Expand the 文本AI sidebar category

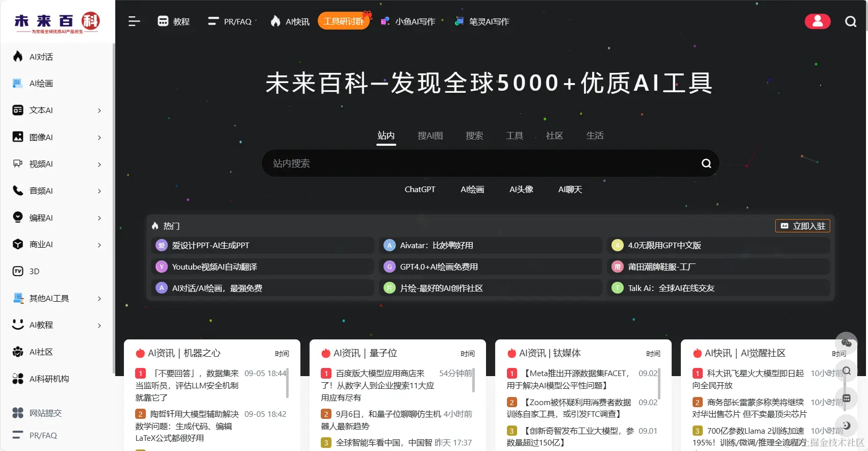click(99, 111)
